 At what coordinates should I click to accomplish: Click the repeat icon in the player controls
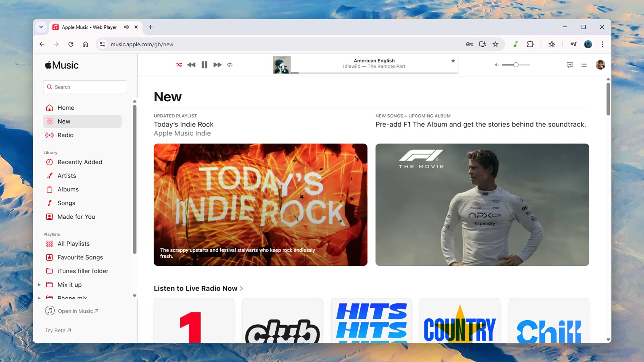(230, 65)
